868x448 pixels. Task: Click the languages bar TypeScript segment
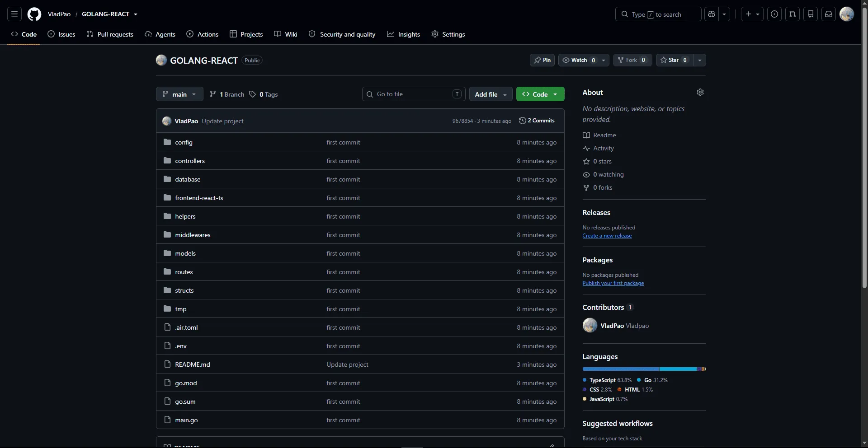point(621,369)
